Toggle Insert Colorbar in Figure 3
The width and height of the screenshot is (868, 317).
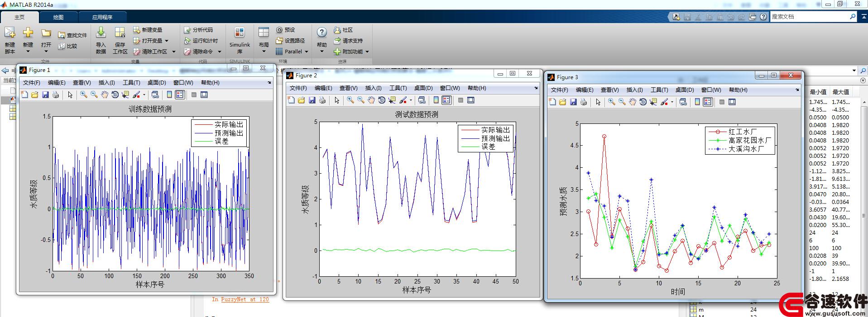pyautogui.click(x=697, y=102)
